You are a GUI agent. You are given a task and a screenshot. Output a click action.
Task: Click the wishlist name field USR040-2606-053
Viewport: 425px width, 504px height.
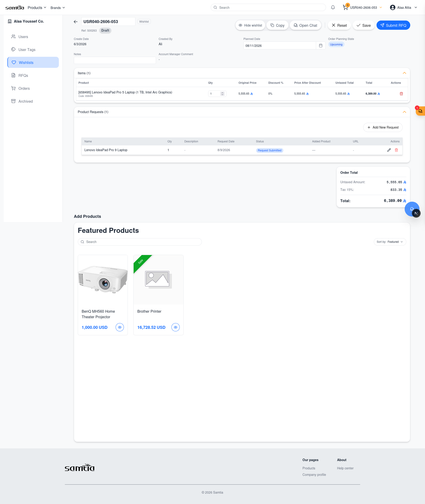click(108, 22)
